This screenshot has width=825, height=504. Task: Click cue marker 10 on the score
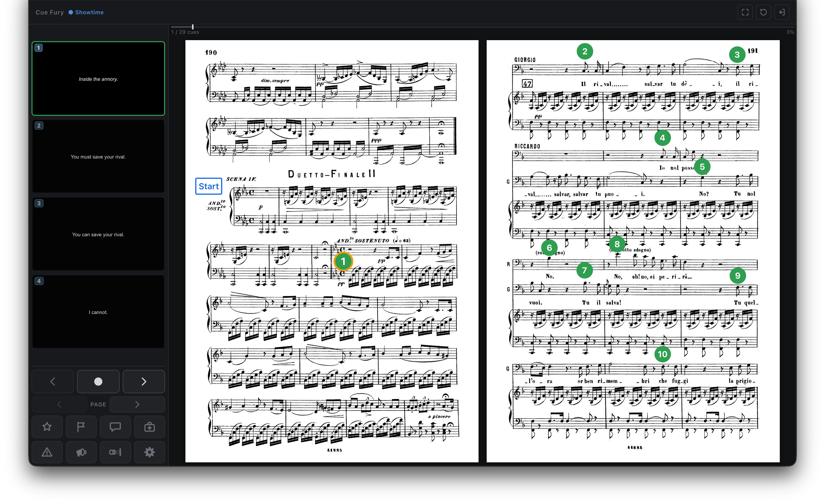(x=662, y=354)
